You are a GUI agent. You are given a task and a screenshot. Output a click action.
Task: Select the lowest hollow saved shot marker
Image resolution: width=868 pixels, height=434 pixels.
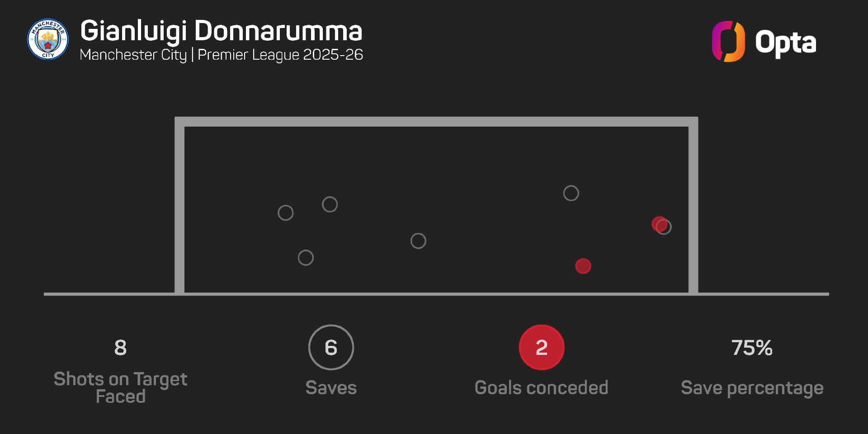[x=306, y=258]
